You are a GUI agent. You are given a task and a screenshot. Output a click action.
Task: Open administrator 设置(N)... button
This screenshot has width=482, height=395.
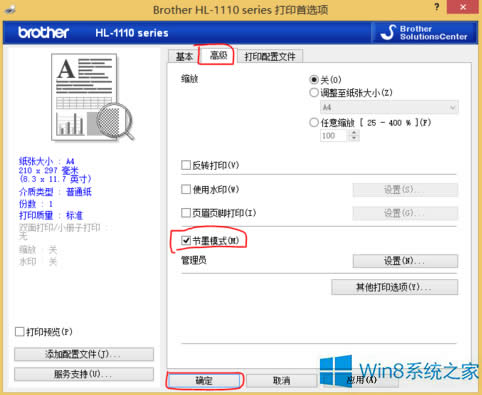point(405,261)
